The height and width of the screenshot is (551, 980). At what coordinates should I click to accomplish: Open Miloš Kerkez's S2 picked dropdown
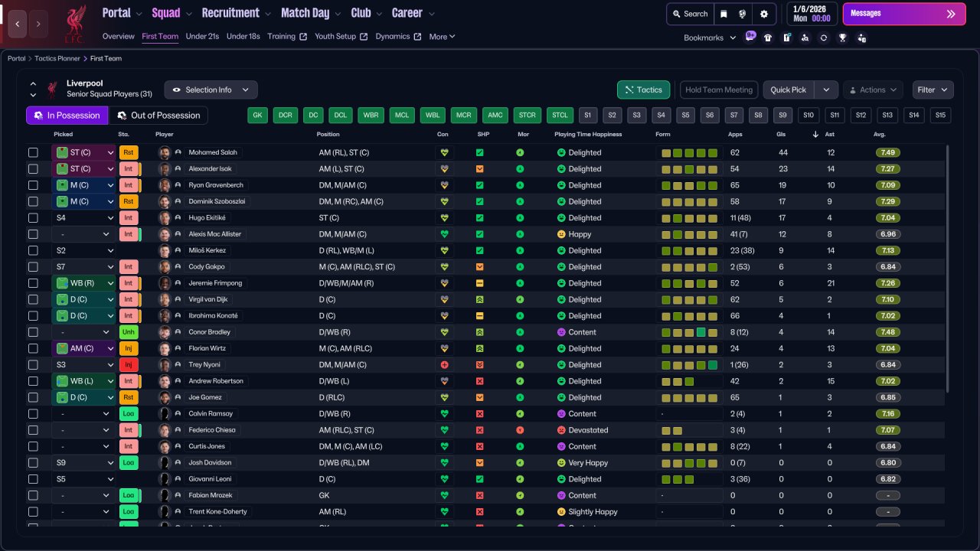83,250
